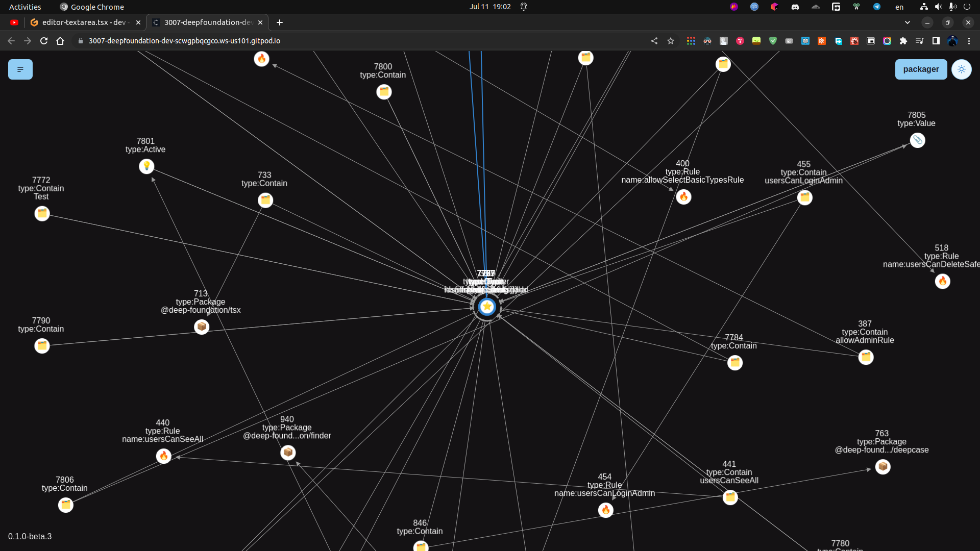The image size is (980, 551).
Task: Select the fire icon on usersCanSeeAll rule 440
Action: pos(163,456)
